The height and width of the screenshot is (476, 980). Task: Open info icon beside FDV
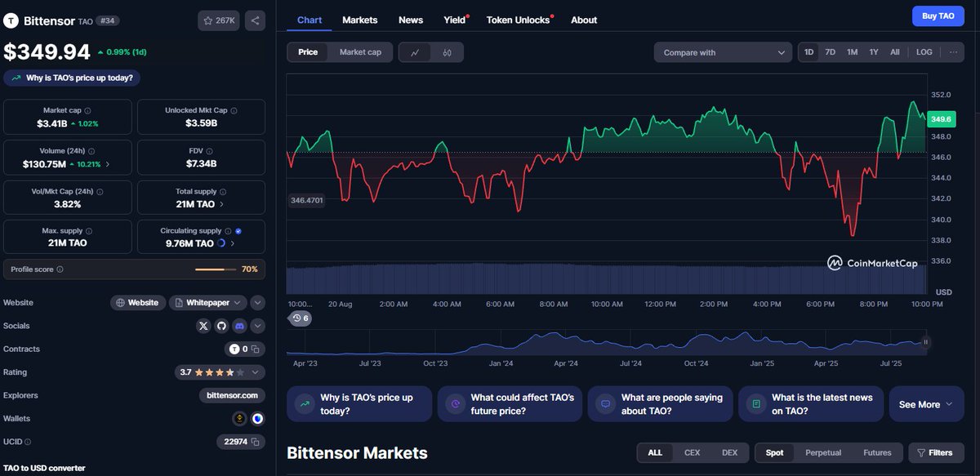pos(210,151)
